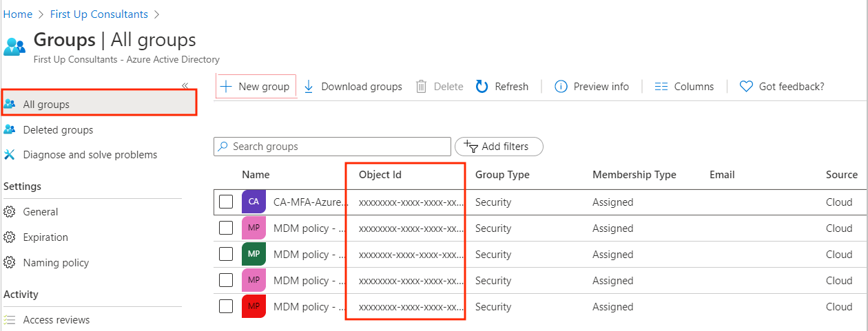
Task: Tick checkbox for the red MP group
Action: click(x=226, y=307)
